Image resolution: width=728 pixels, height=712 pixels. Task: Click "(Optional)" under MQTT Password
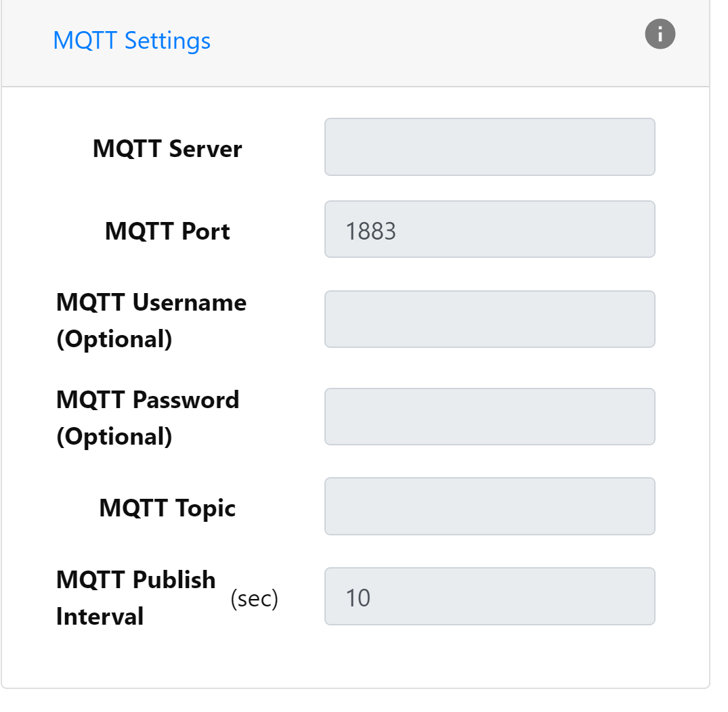114,437
